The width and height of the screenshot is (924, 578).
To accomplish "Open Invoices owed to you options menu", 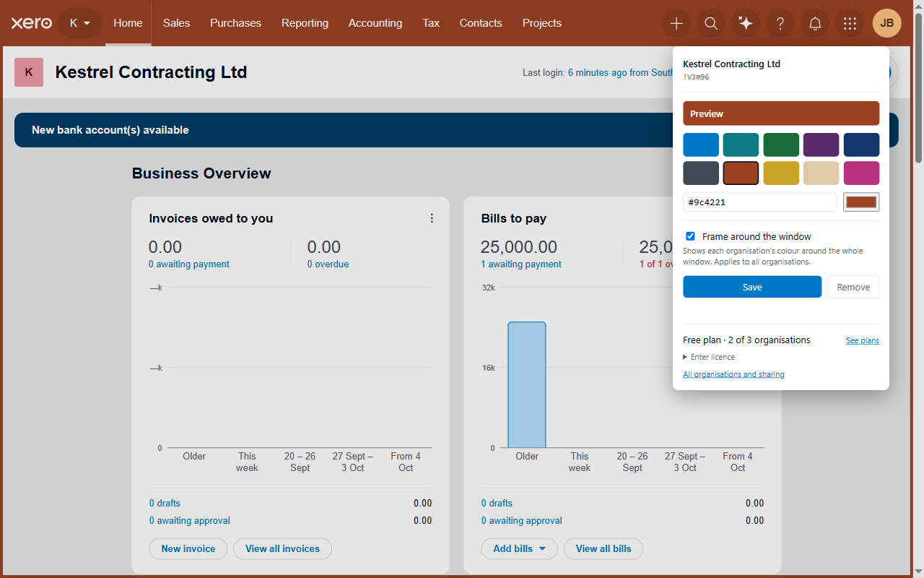I will tap(432, 218).
